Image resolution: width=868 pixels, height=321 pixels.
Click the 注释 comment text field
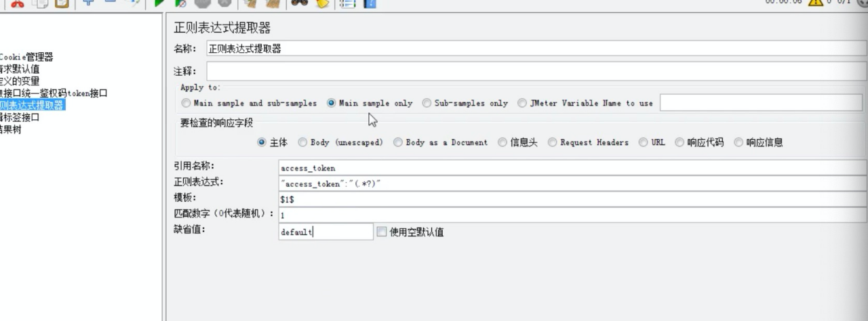pos(536,71)
